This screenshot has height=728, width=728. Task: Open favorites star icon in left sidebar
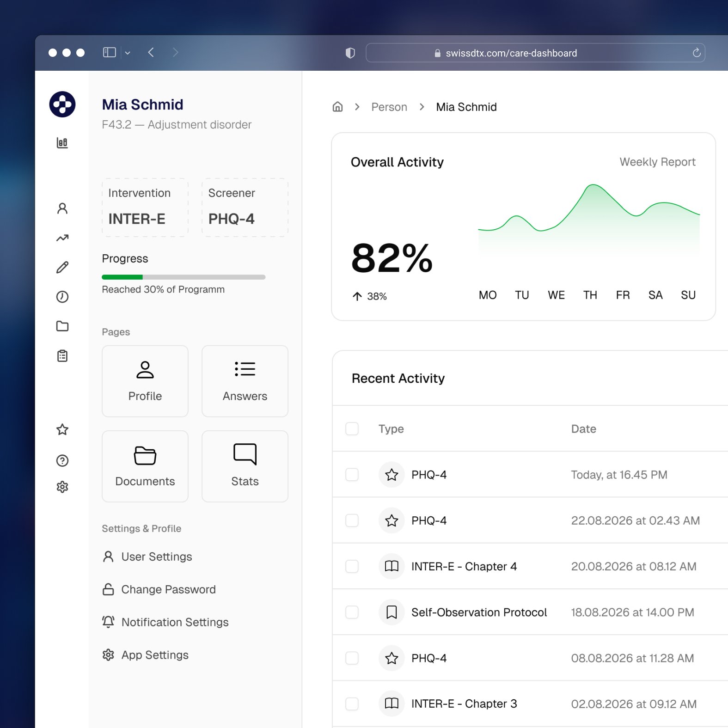point(62,429)
